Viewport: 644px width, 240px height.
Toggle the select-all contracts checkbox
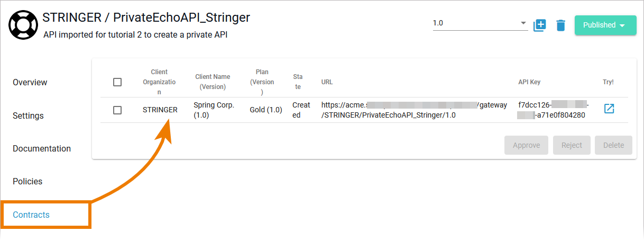117,82
